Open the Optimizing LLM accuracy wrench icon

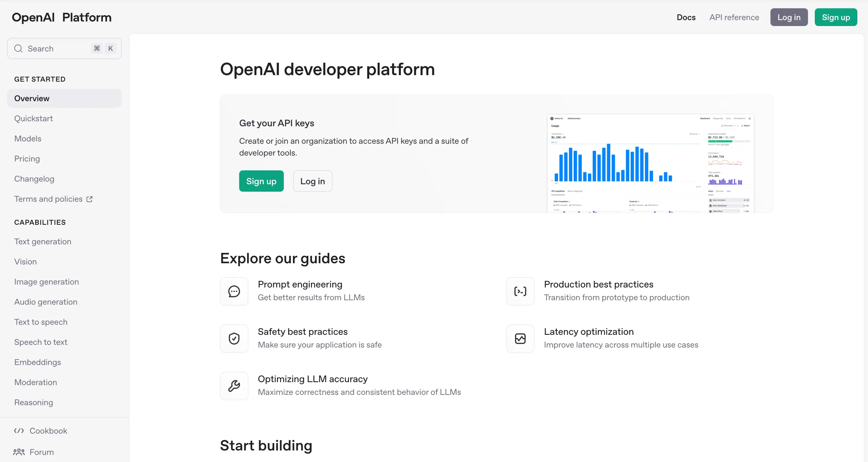[x=234, y=386]
